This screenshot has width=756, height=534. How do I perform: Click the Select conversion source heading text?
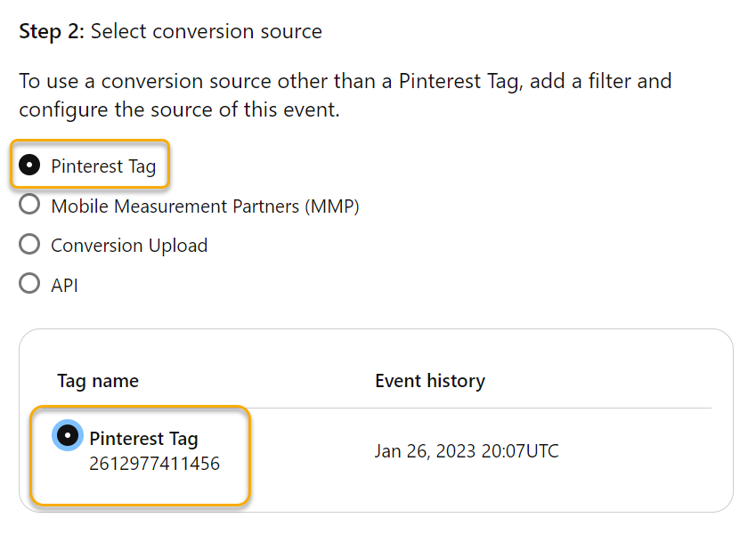tap(207, 32)
